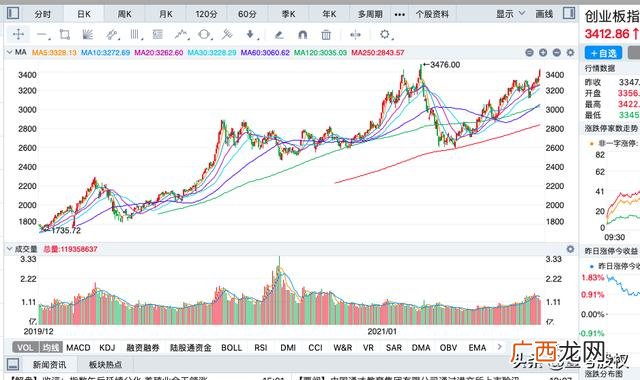Select the pencil edit tool

pyautogui.click(x=279, y=35)
